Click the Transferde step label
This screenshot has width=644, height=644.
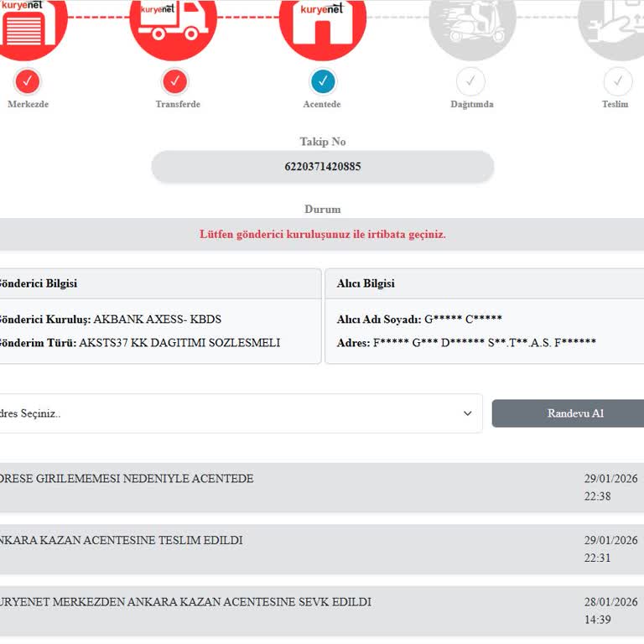pos(178,104)
